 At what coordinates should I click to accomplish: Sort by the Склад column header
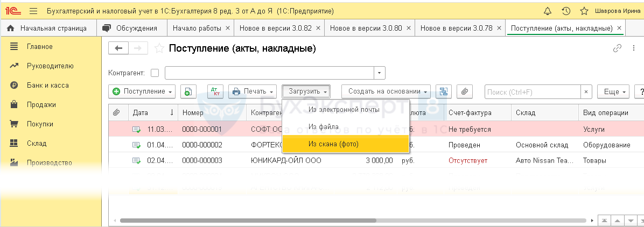click(545, 112)
